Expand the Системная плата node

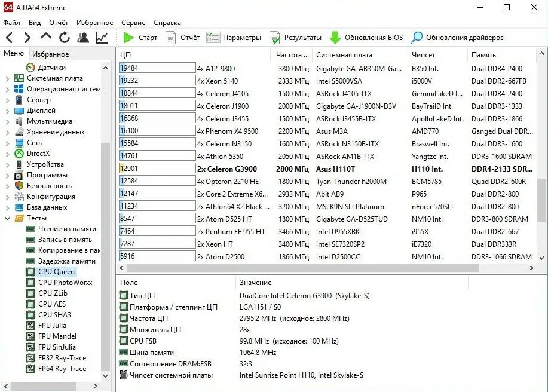7,79
